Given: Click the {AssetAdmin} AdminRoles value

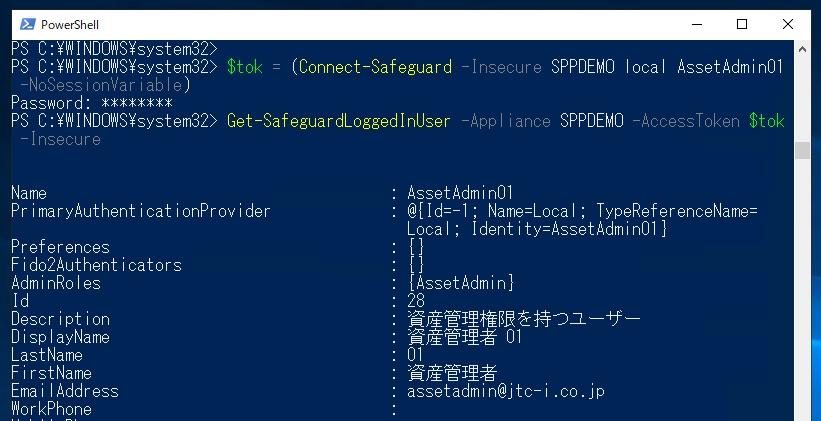Looking at the screenshot, I should point(461,283).
